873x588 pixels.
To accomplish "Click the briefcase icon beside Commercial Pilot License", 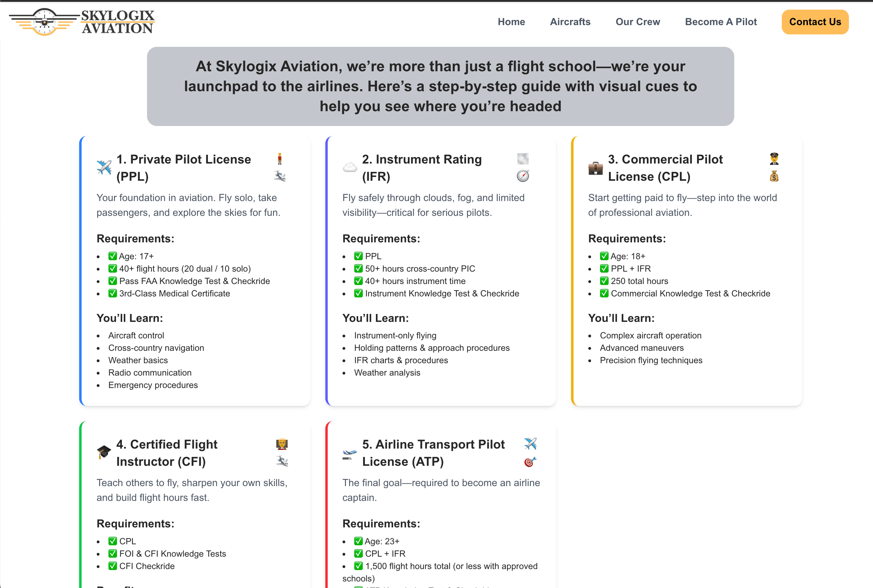I will click(x=596, y=168).
